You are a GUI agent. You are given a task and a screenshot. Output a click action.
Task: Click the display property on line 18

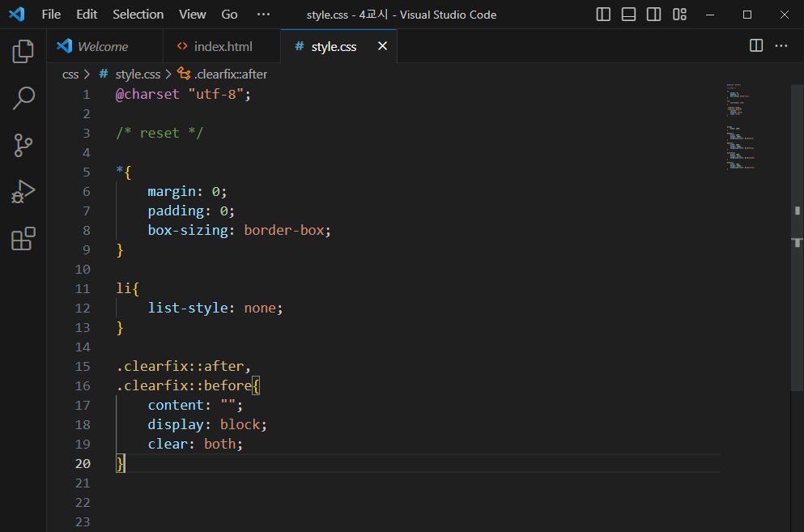pyautogui.click(x=176, y=425)
